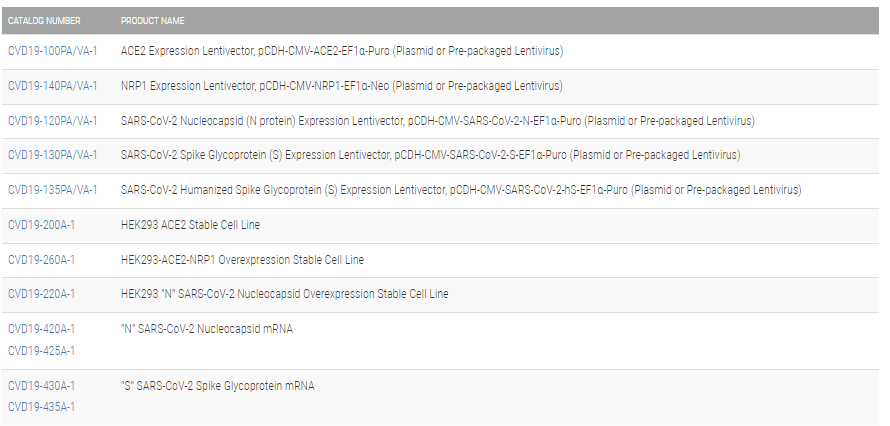Click HEK293-ACE2-NRP1 Overexpression Stable Cell Line

242,260
